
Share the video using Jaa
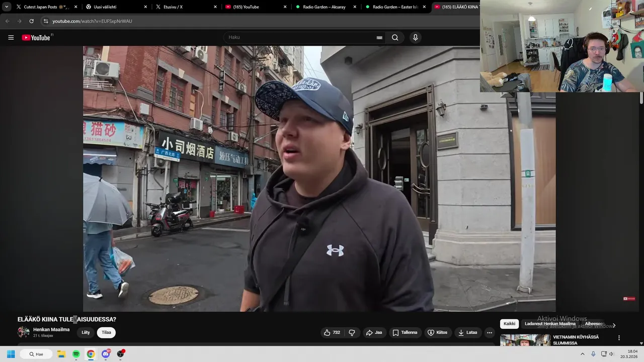pyautogui.click(x=374, y=332)
